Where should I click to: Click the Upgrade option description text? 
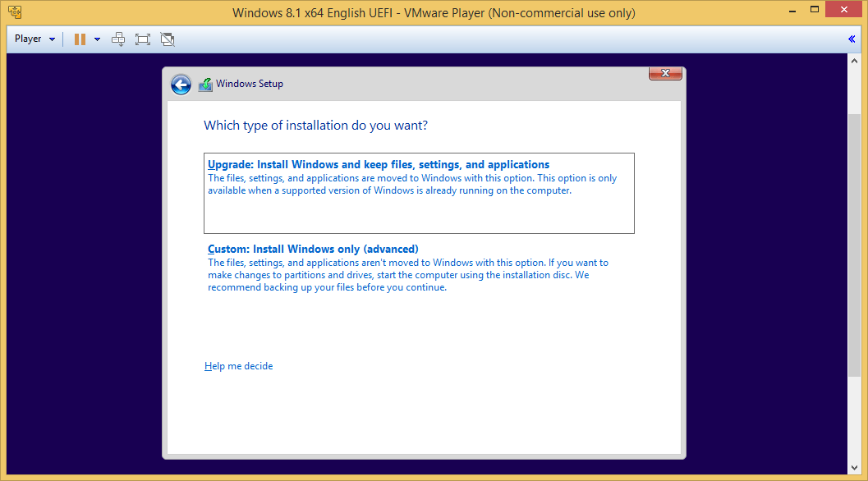coord(412,185)
